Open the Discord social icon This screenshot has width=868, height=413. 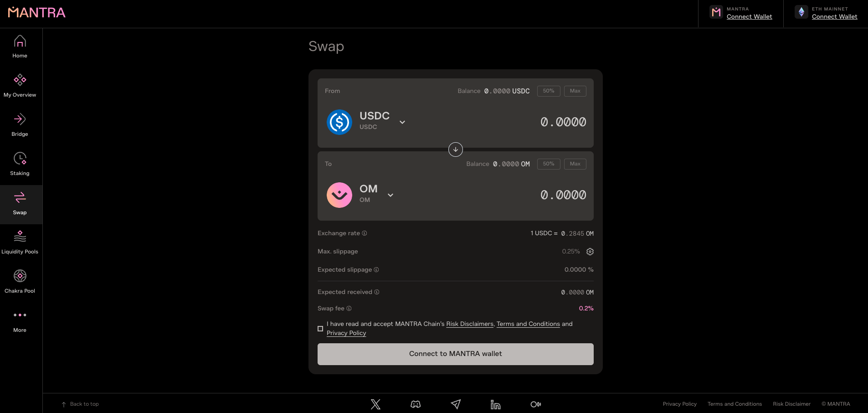click(x=416, y=404)
